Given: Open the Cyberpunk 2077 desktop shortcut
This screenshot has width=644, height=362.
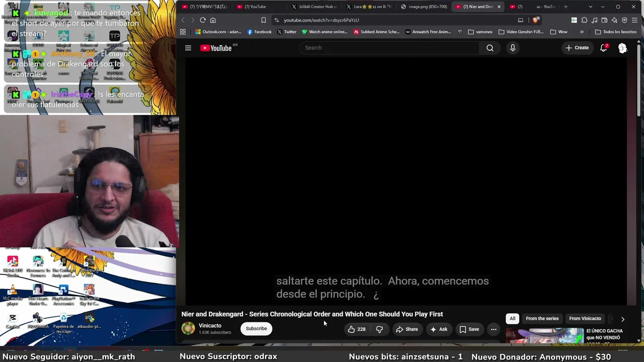Looking at the screenshot, I should [x=89, y=266].
